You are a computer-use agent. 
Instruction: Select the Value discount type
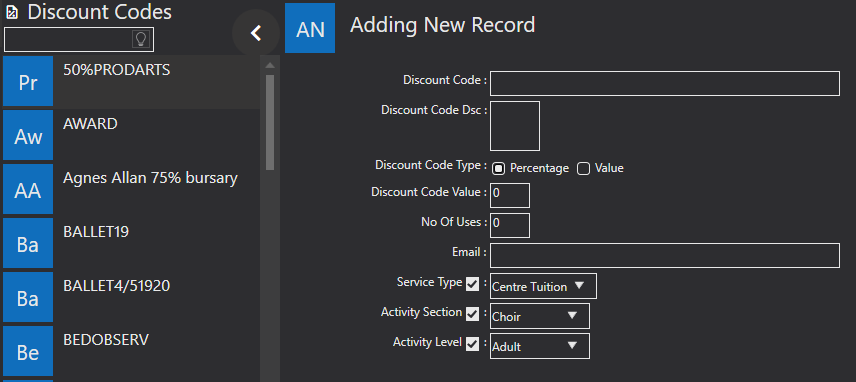pos(584,169)
